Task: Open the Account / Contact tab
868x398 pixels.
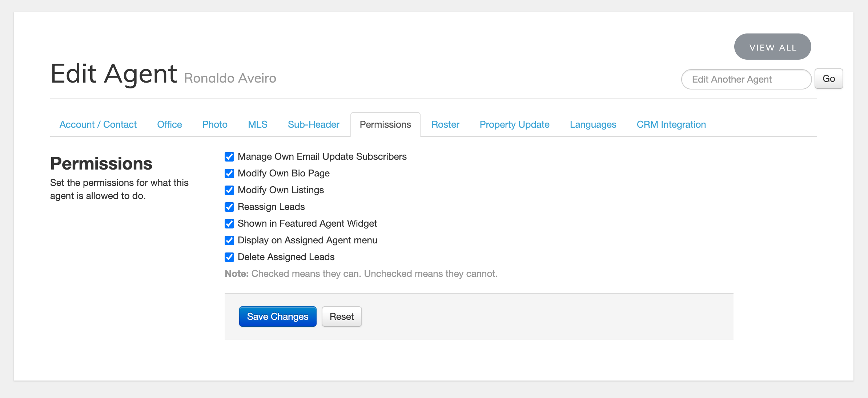Action: point(98,124)
